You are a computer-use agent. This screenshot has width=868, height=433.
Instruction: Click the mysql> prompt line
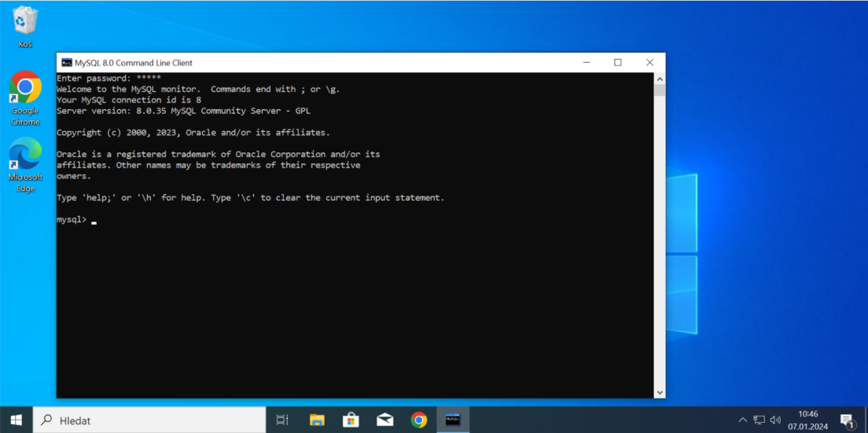coord(77,219)
